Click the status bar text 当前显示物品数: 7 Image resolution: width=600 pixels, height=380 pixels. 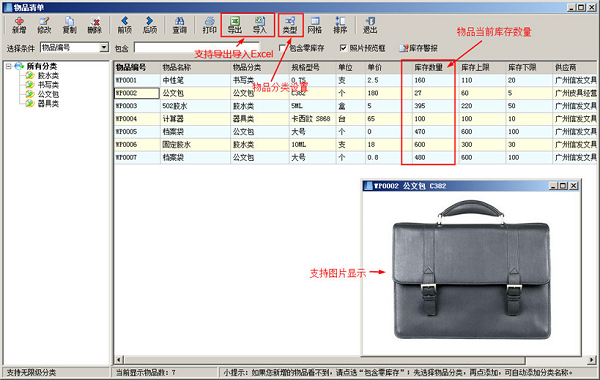click(x=146, y=372)
